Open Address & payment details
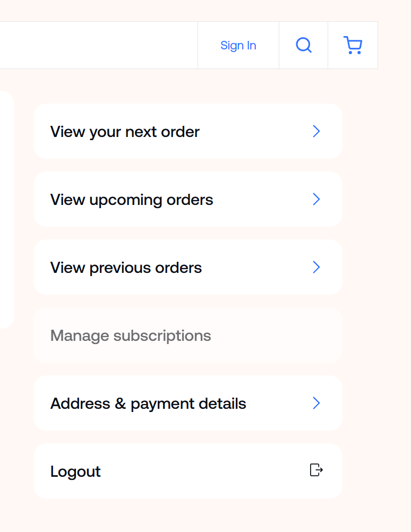411x532 pixels. [148, 404]
